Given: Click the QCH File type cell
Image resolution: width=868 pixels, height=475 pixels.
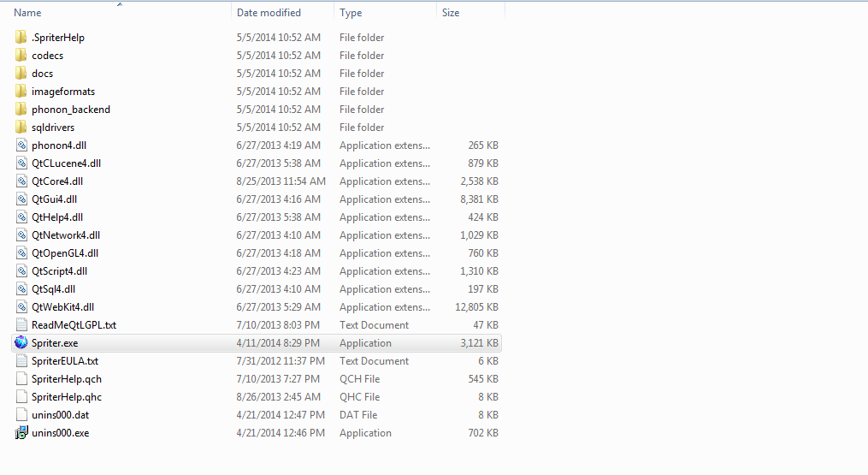Looking at the screenshot, I should pyautogui.click(x=360, y=379).
